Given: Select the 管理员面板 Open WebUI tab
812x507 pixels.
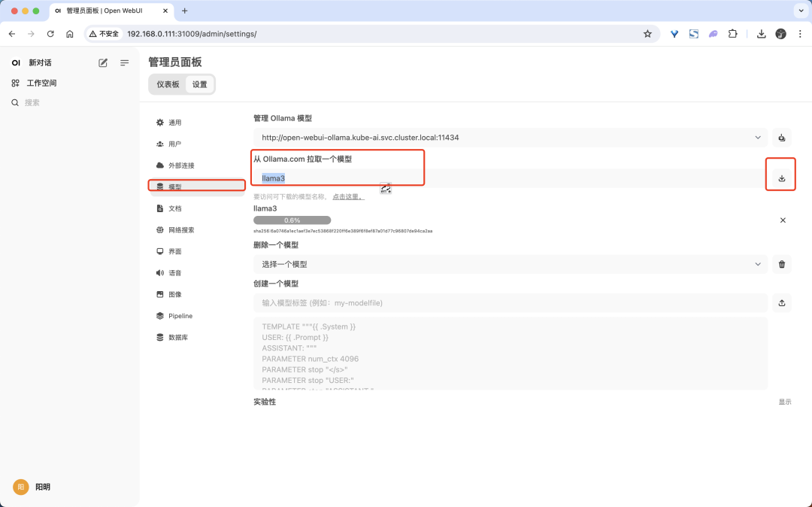Looking at the screenshot, I should [112, 11].
